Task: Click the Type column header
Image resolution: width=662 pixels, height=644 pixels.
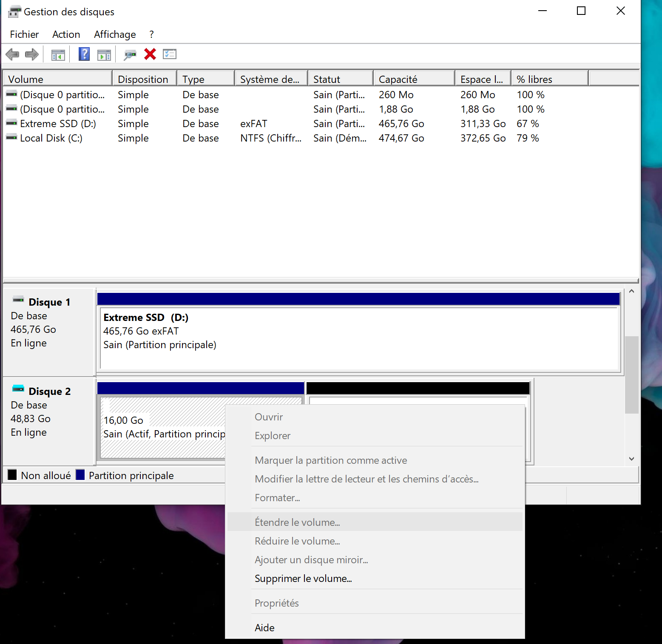Action: [x=206, y=79]
